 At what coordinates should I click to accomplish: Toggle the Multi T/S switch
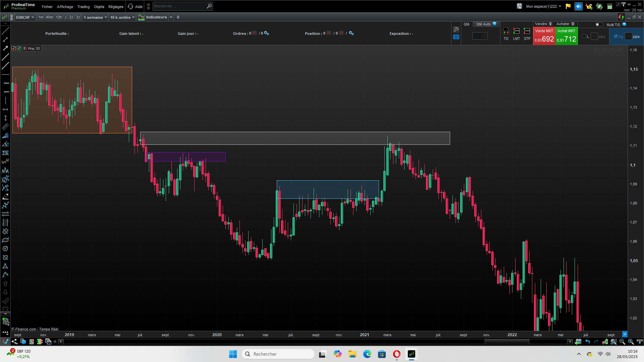click(x=599, y=24)
